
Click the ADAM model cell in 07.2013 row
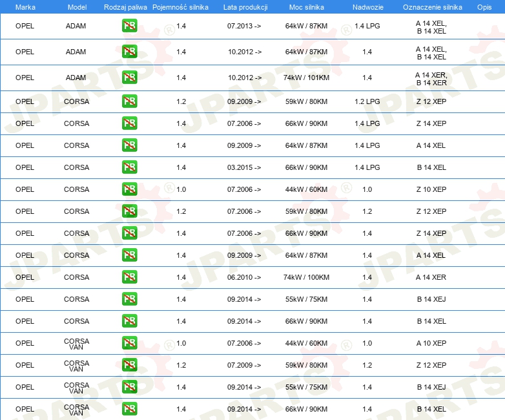pyautogui.click(x=76, y=26)
